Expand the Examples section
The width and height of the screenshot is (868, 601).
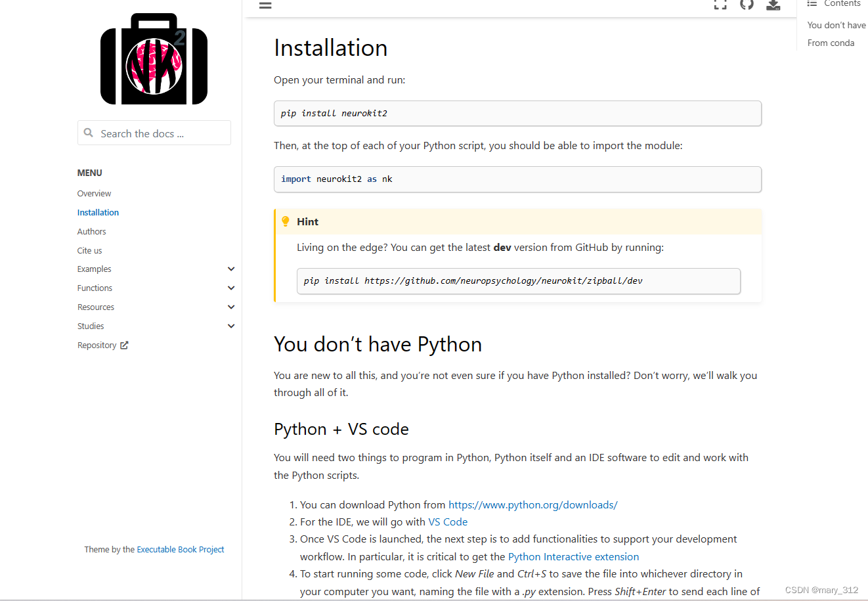[x=230, y=269]
